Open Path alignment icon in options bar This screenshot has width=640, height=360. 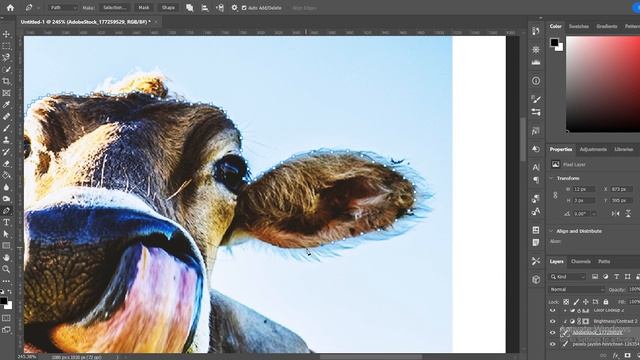[205, 8]
